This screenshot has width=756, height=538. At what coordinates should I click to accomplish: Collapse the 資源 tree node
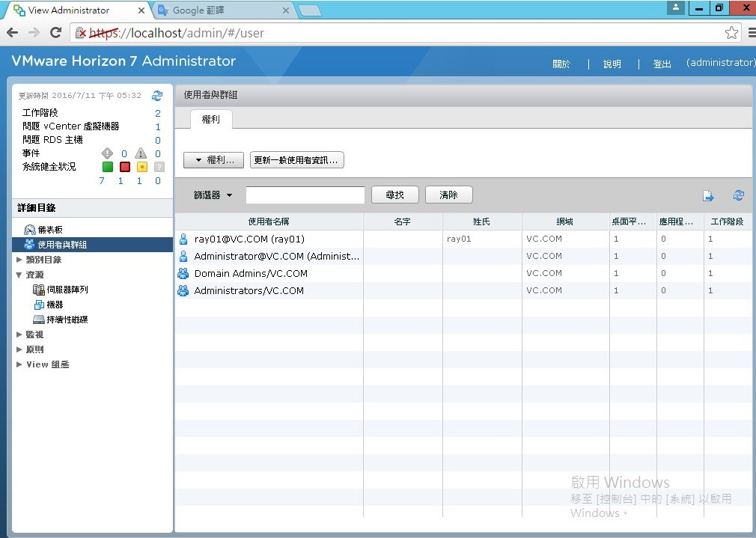click(x=19, y=275)
